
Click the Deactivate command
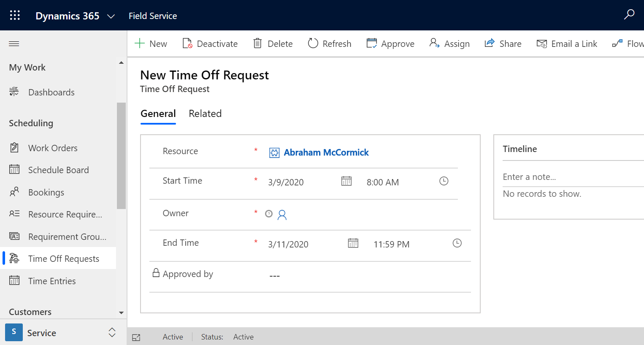coord(210,43)
